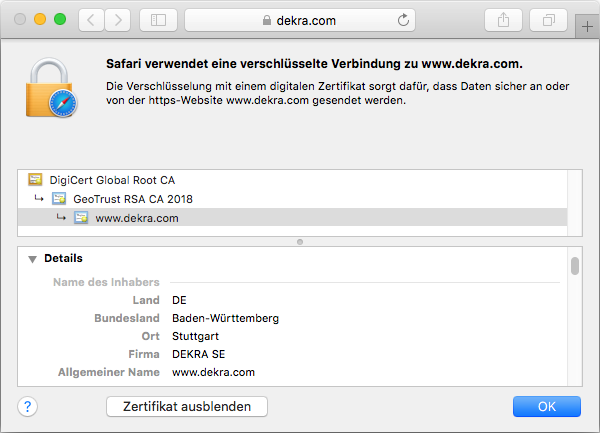Open help with the question mark button

28,406
